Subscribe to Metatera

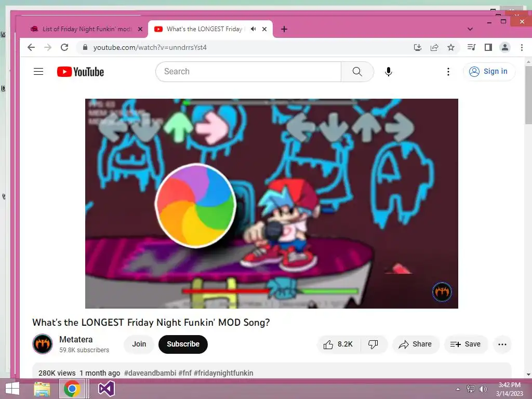pos(183,344)
